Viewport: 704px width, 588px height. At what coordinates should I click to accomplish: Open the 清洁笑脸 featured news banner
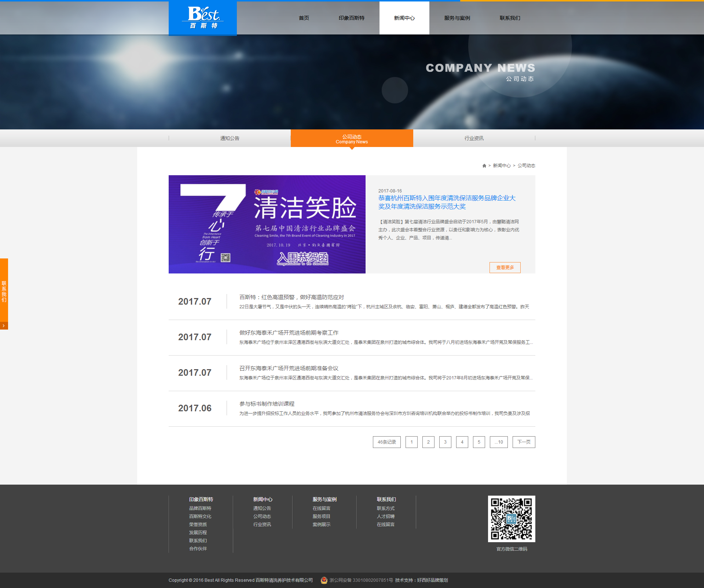(x=267, y=224)
